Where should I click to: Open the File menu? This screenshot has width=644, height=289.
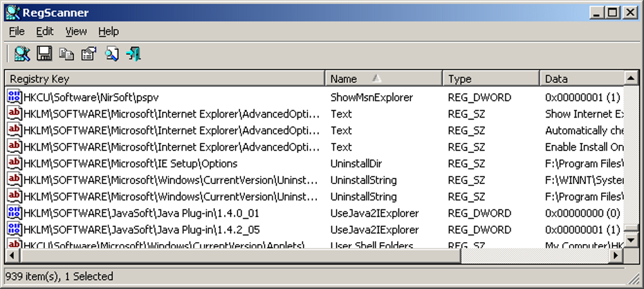coord(17,31)
